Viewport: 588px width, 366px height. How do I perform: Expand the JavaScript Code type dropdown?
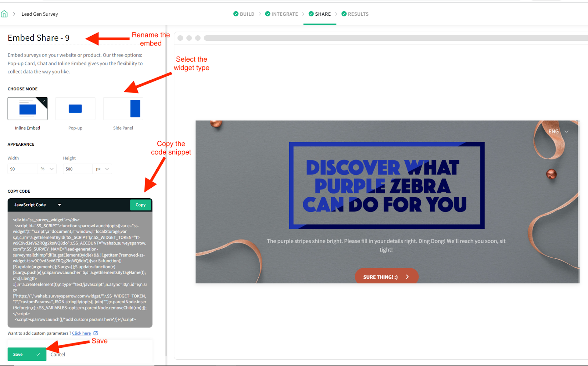coord(37,205)
